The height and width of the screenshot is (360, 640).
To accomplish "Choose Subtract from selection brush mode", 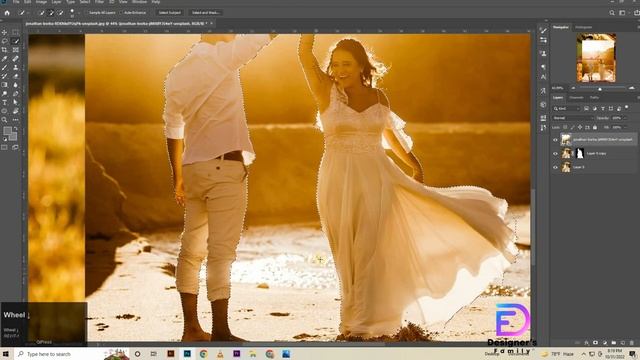I will pos(60,13).
